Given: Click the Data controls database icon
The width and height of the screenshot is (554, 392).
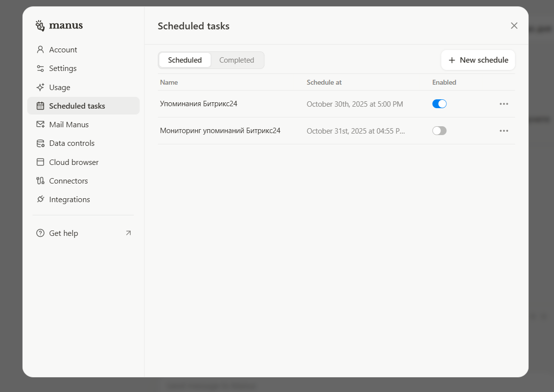Looking at the screenshot, I should pos(41,143).
